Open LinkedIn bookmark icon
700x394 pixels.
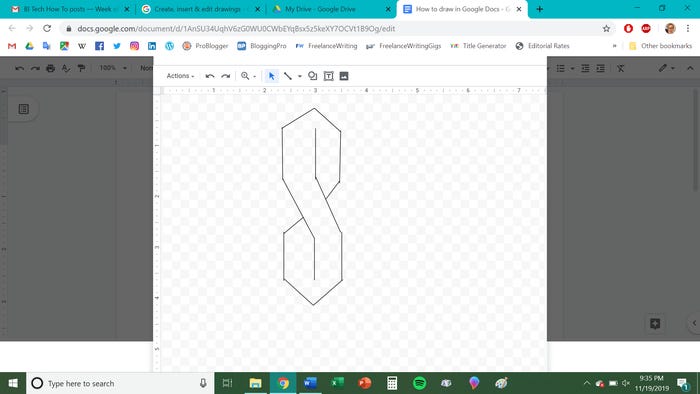[x=152, y=46]
